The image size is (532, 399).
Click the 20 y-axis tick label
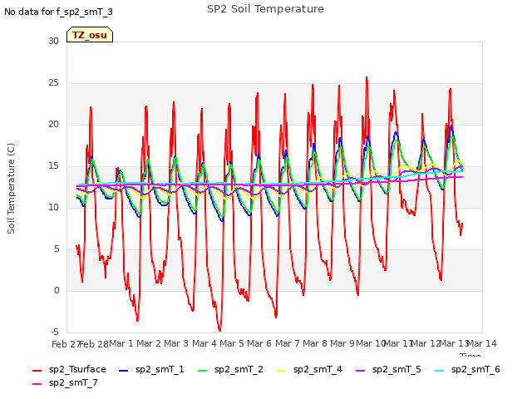tap(53, 124)
